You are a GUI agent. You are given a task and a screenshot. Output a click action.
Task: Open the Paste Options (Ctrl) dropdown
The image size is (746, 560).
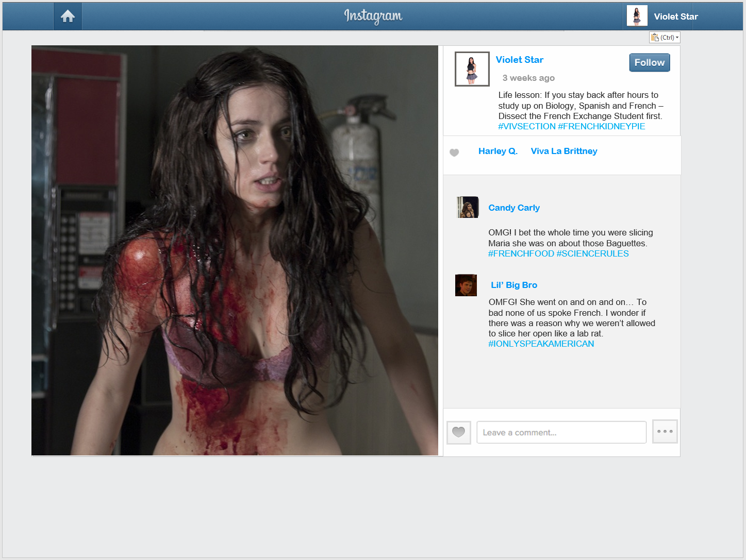pos(665,38)
